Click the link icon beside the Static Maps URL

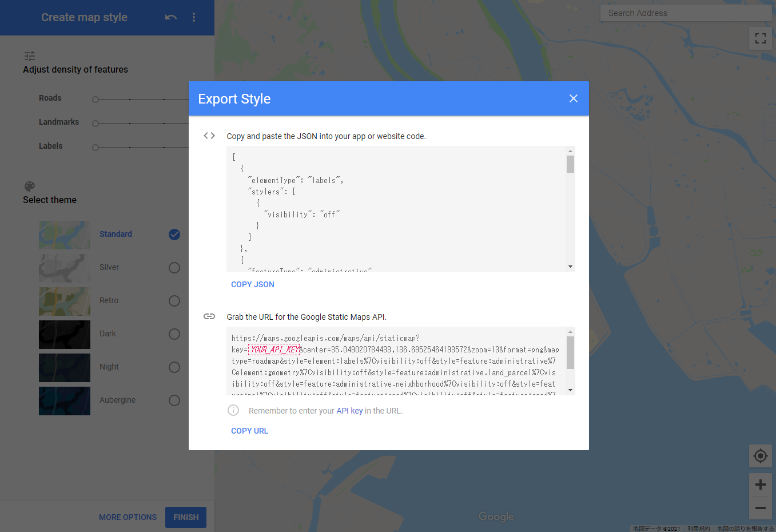[x=209, y=316]
